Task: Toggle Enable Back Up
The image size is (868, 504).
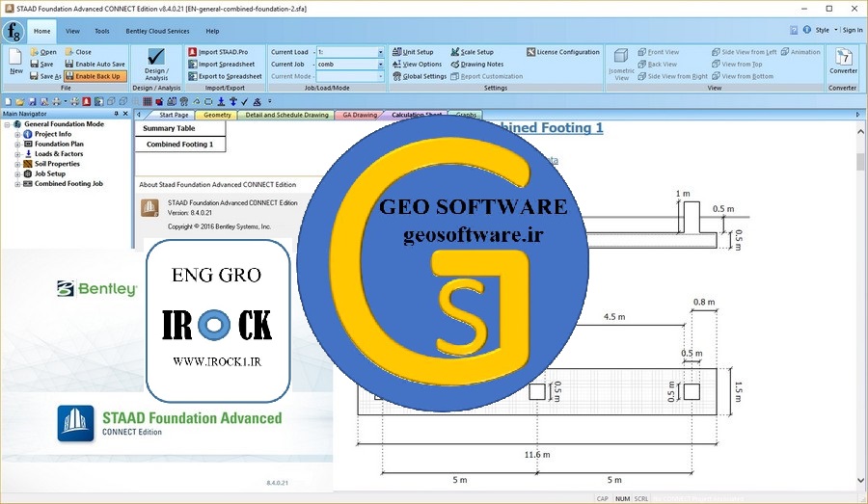Action: coord(95,76)
